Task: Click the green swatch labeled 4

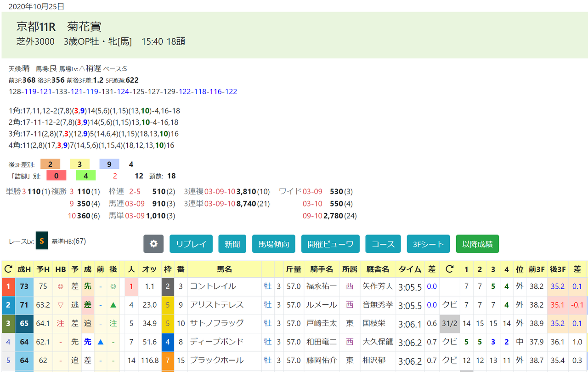Action: 85,176
